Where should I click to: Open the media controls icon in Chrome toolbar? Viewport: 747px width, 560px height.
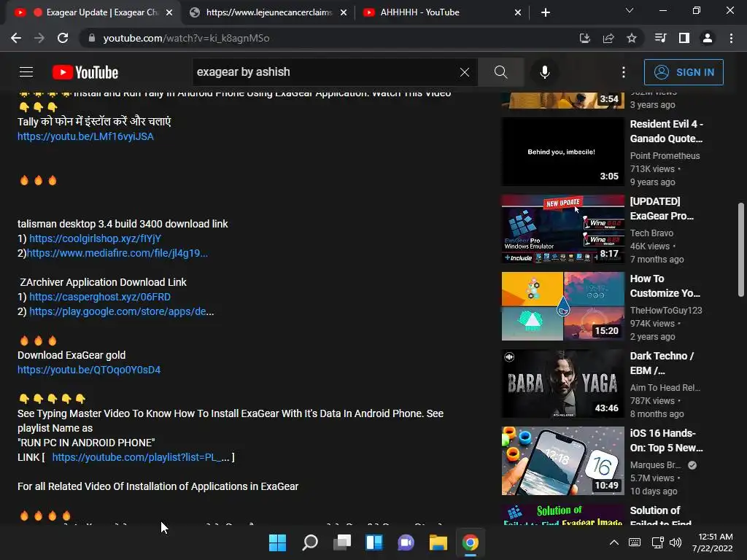pyautogui.click(x=660, y=38)
